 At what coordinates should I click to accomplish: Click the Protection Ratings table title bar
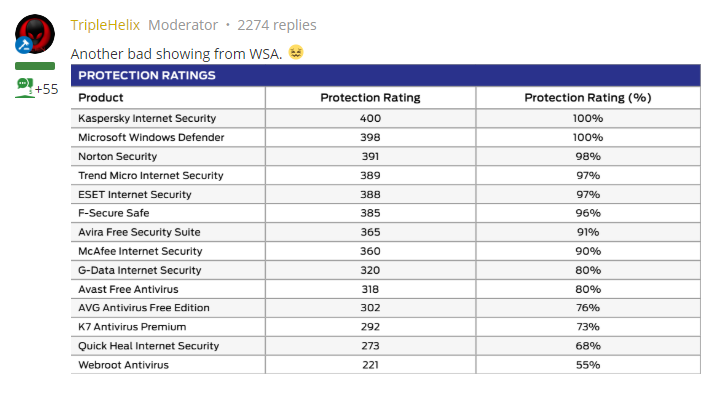[x=386, y=75]
